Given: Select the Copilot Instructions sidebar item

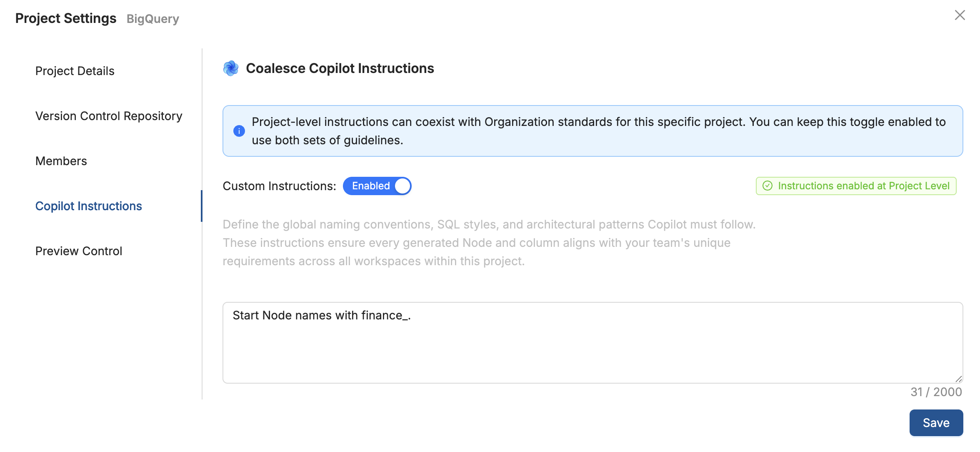Looking at the screenshot, I should pos(88,206).
